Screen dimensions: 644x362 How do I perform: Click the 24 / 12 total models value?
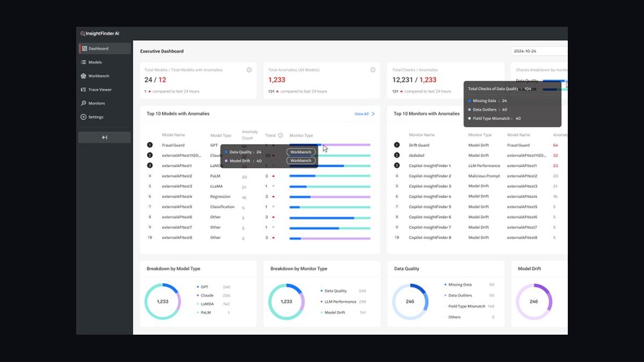point(155,80)
